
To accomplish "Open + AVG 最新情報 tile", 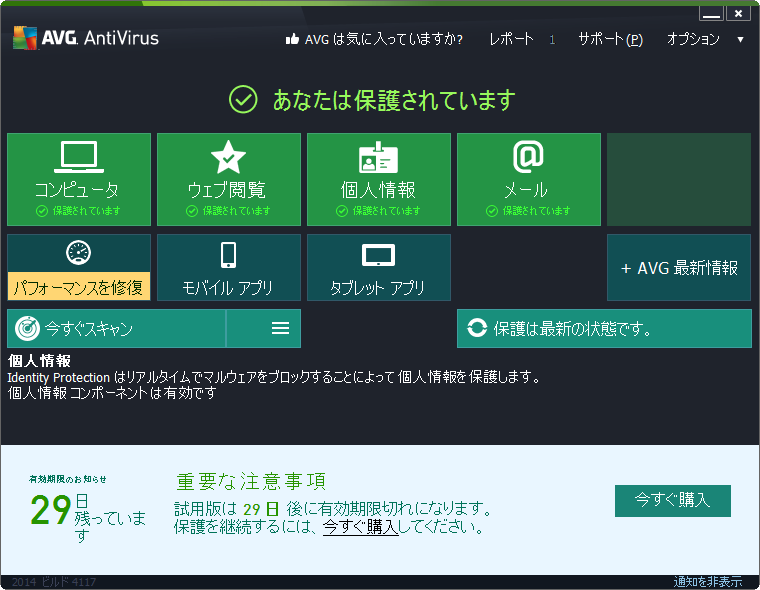I will click(679, 268).
